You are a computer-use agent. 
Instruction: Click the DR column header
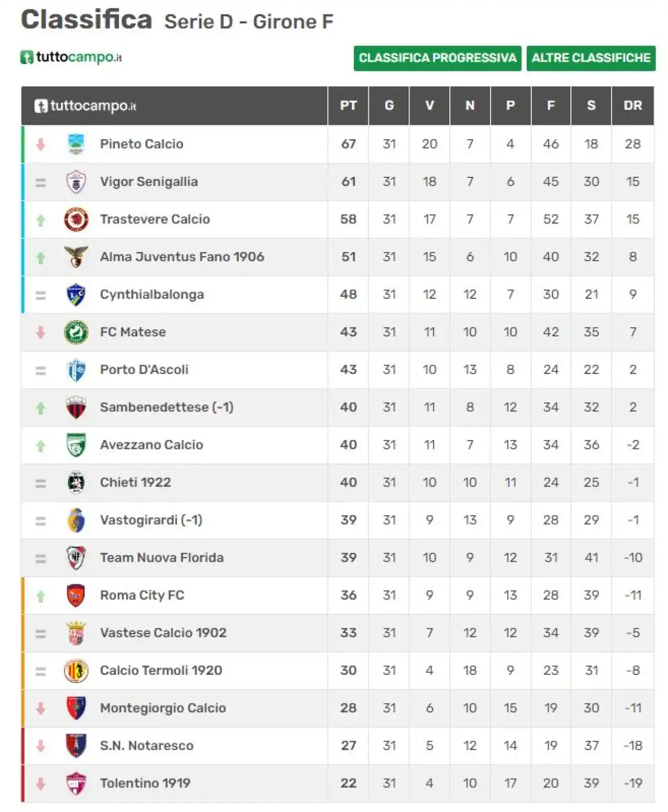(x=633, y=106)
